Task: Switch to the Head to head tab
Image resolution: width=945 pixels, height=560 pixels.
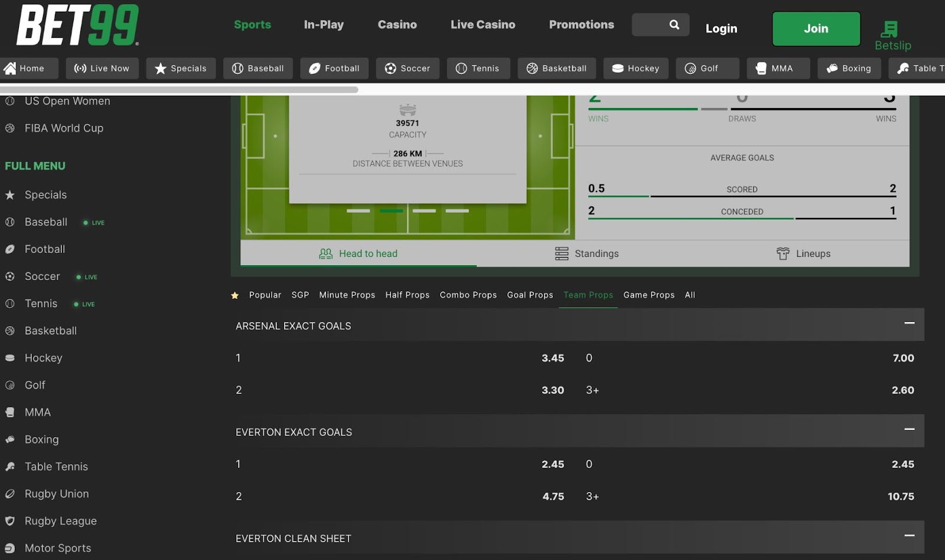Action: coord(359,253)
